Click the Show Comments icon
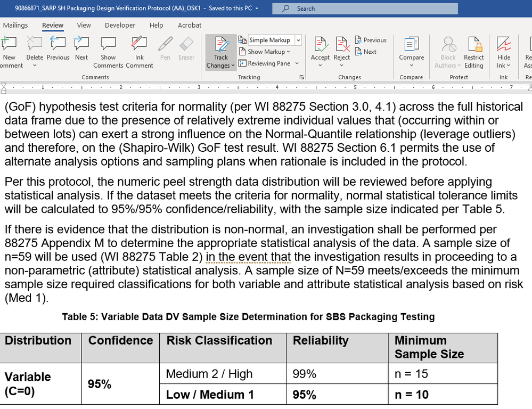 tap(108, 44)
